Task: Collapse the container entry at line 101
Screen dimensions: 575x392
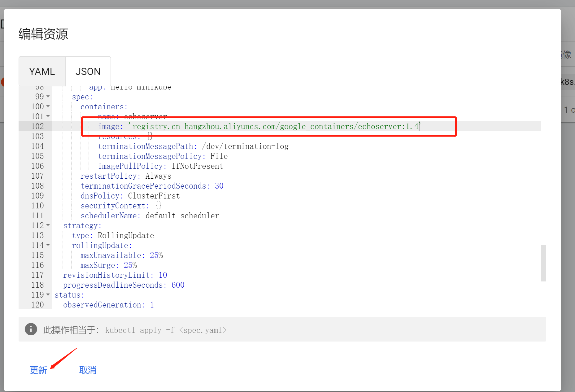Action: [48, 116]
